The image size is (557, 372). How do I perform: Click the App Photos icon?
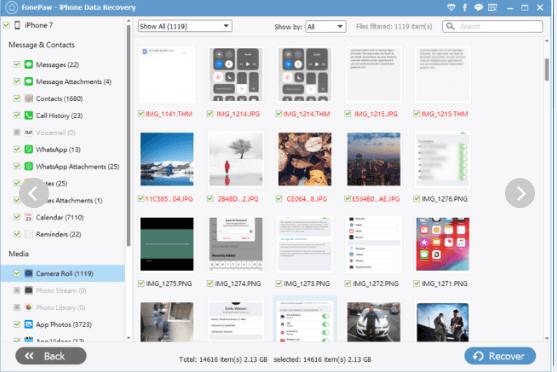click(x=29, y=324)
